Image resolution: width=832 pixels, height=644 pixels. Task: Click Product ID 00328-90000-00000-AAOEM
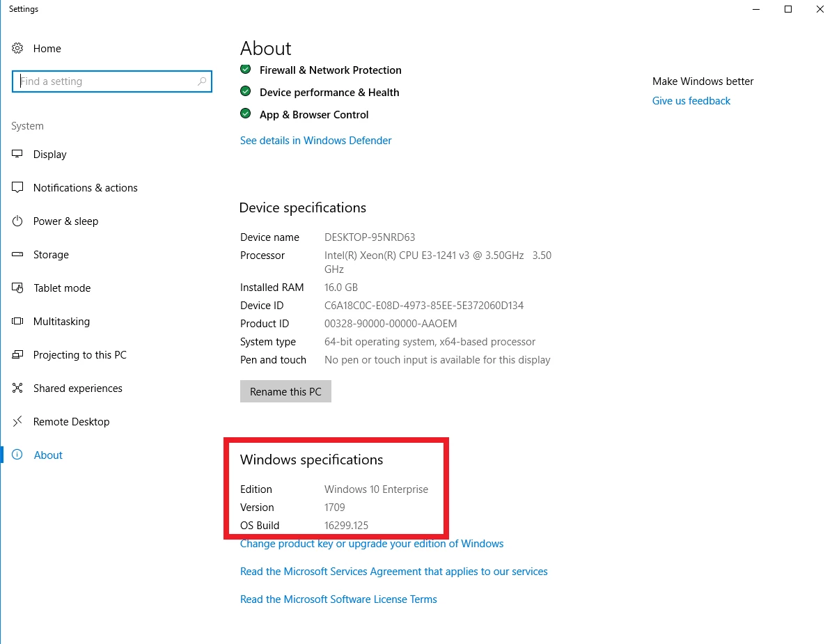pyautogui.click(x=391, y=324)
